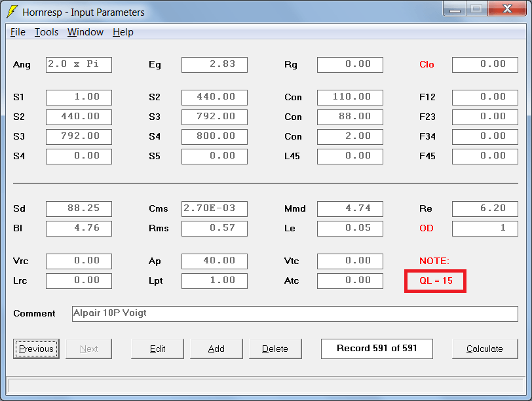The image size is (532, 401).
Task: Select the Lrc input field
Action: [79, 281]
